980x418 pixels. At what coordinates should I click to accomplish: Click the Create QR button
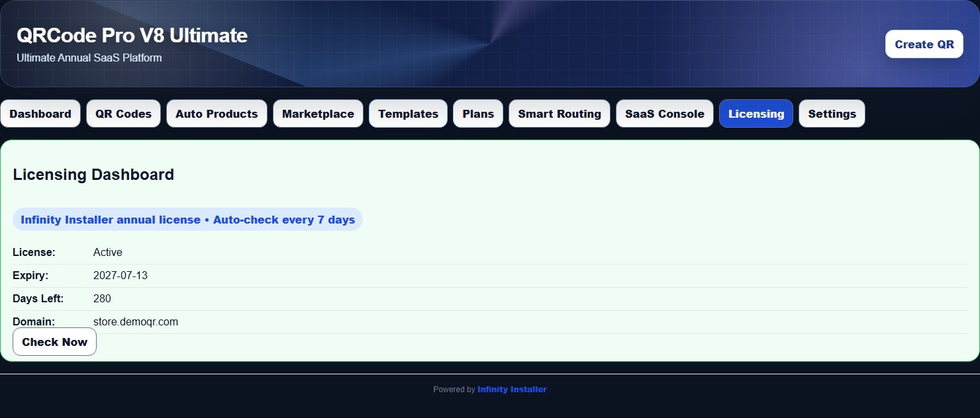point(924,44)
